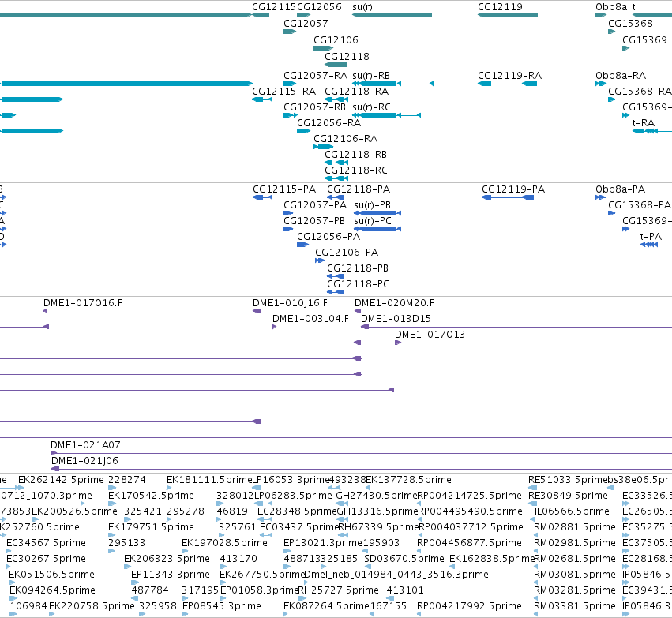Click the CG12115 gene label

click(274, 7)
